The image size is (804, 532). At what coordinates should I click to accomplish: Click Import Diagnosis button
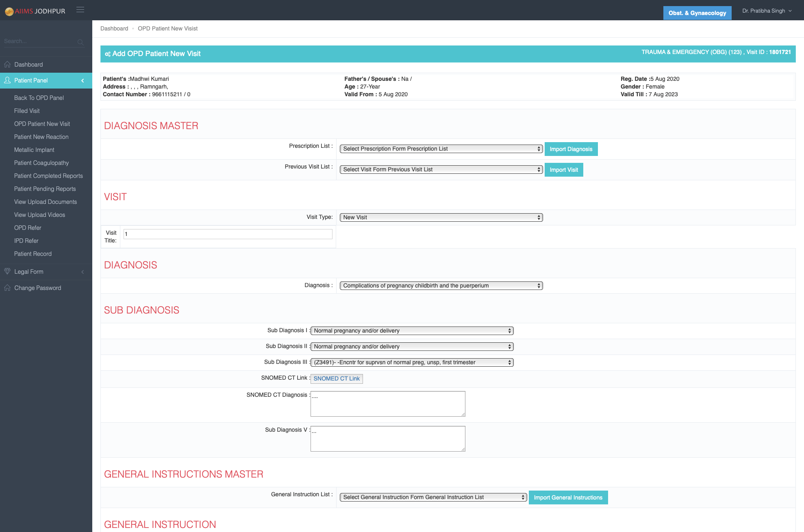coord(571,149)
